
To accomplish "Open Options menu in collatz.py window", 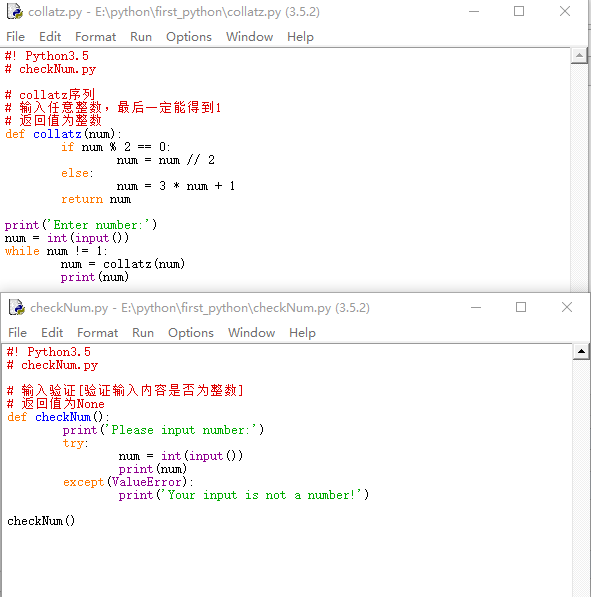I will click(189, 37).
